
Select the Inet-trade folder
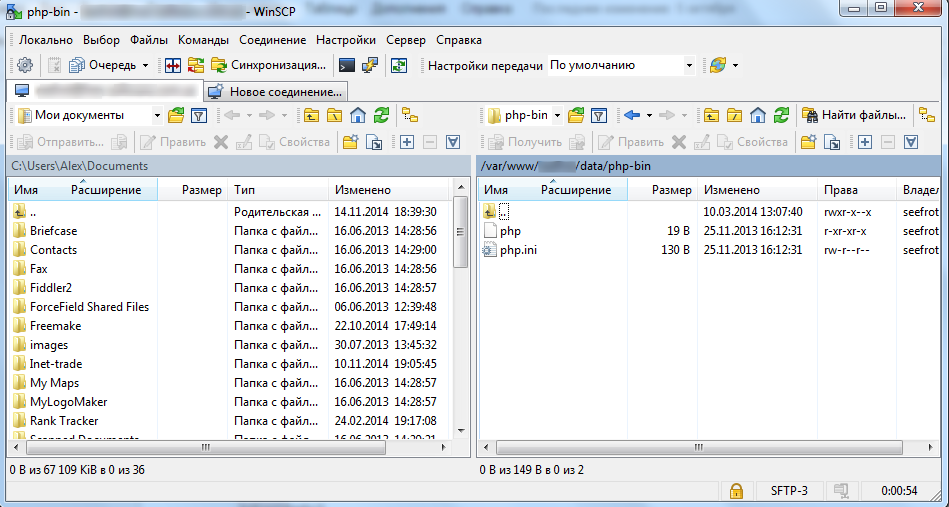point(56,364)
